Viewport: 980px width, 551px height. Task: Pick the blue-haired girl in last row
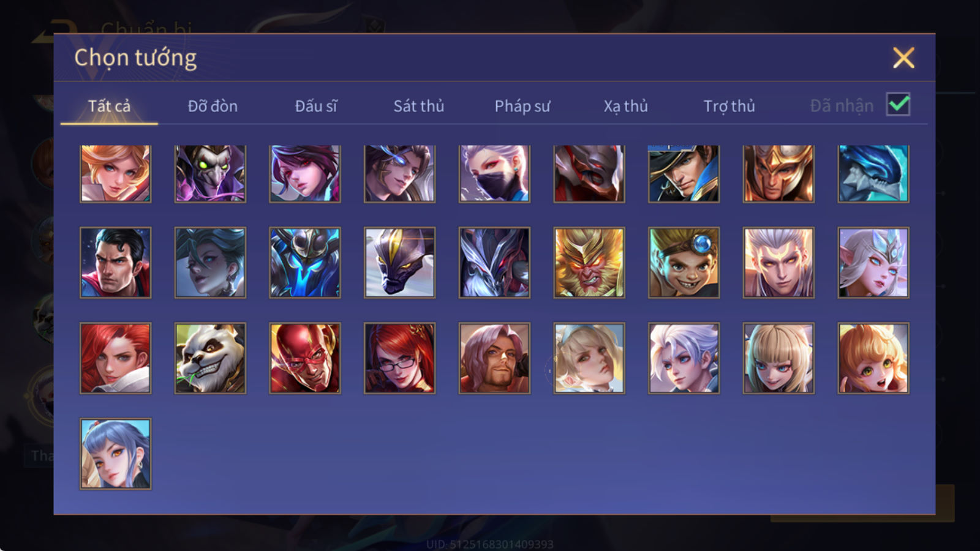pyautogui.click(x=115, y=454)
